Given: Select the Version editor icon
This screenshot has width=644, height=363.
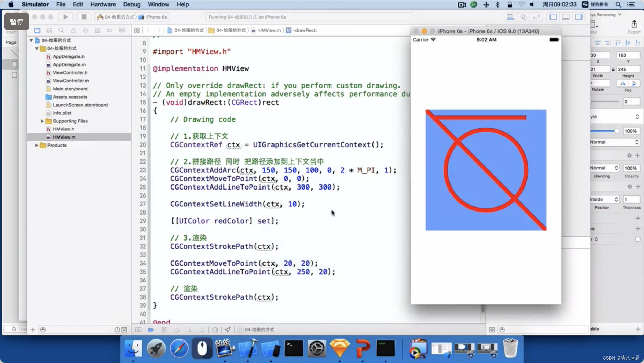Looking at the screenshot, I should [x=536, y=17].
